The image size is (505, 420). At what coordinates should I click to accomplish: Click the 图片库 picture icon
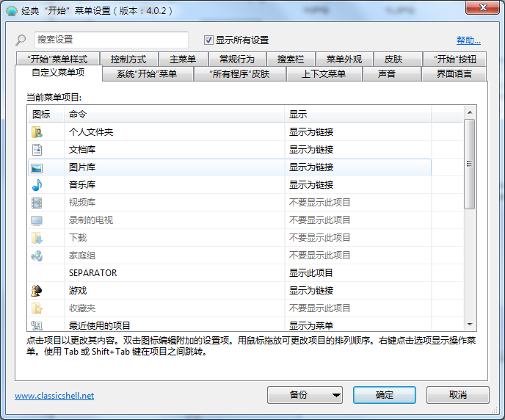pyautogui.click(x=37, y=167)
